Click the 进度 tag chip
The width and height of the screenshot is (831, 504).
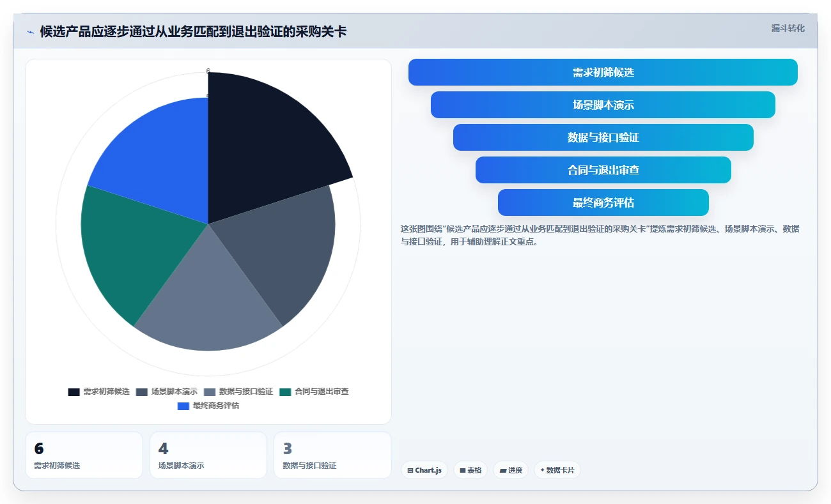tap(511, 470)
